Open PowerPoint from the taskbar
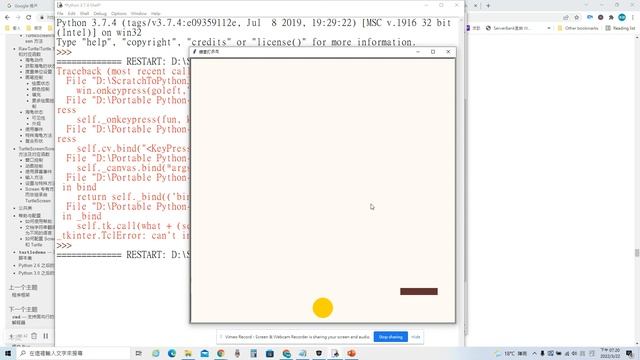640x360 pixels. 351,353
